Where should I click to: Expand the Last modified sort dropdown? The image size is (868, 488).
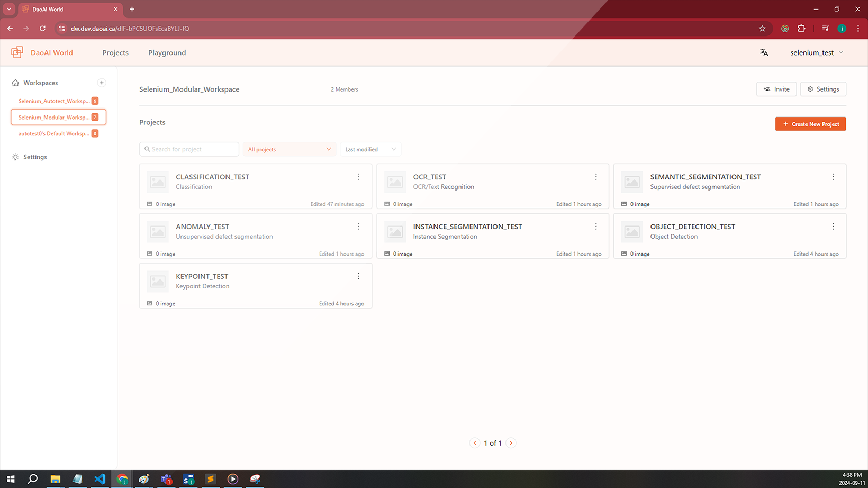(x=370, y=149)
